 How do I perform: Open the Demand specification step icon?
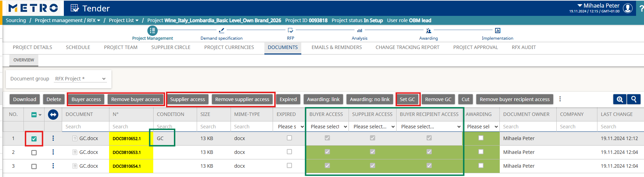[x=222, y=31]
